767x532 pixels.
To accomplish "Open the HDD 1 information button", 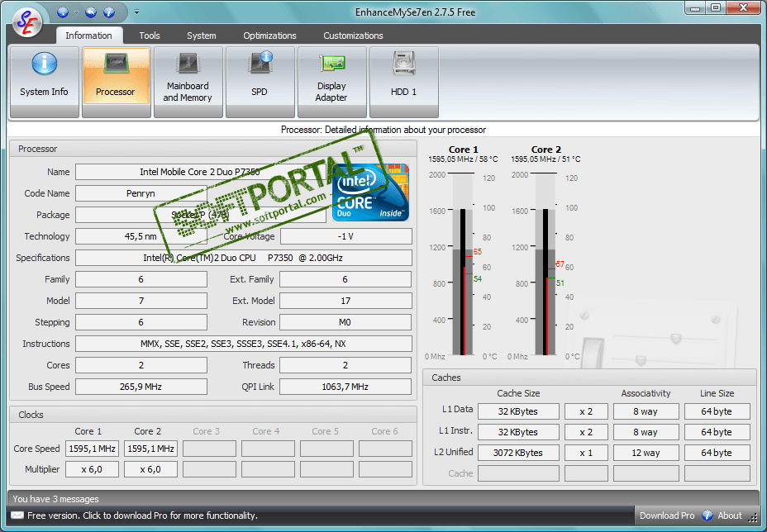I will [403, 82].
